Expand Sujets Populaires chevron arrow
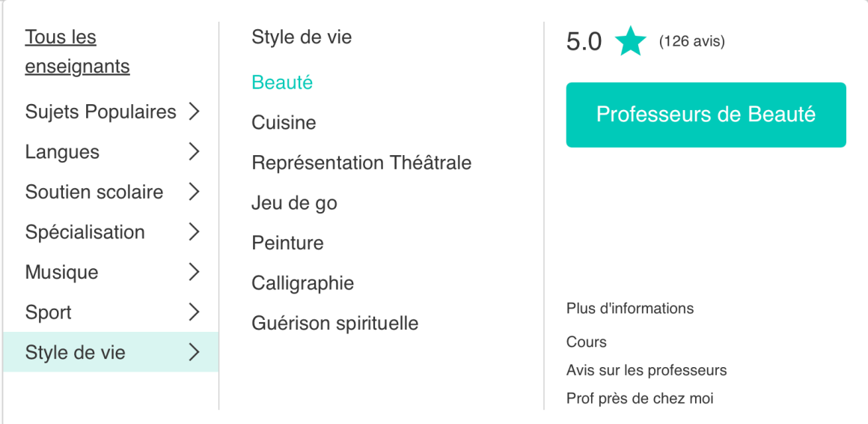Screen dimensions: 868x424 point(195,112)
